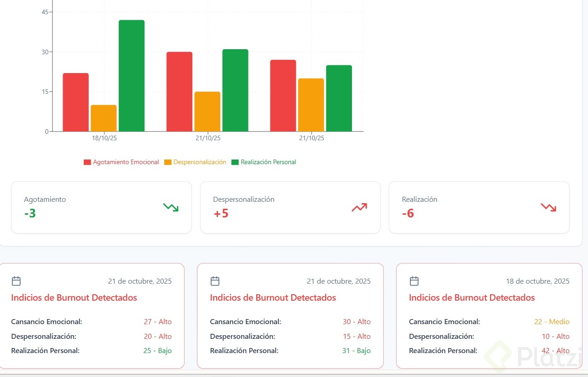Viewport: 588px width, 377px height.
Task: Click the 15 value on the y-axis
Action: pos(45,92)
